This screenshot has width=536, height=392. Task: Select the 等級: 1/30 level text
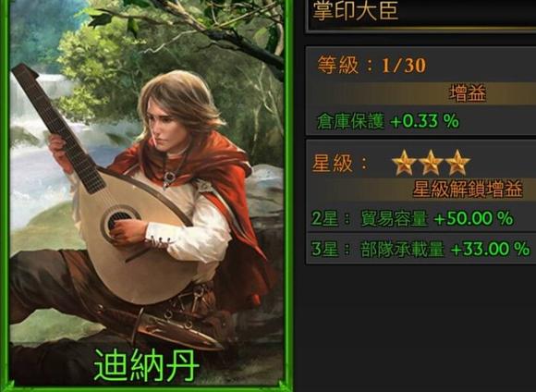click(372, 65)
